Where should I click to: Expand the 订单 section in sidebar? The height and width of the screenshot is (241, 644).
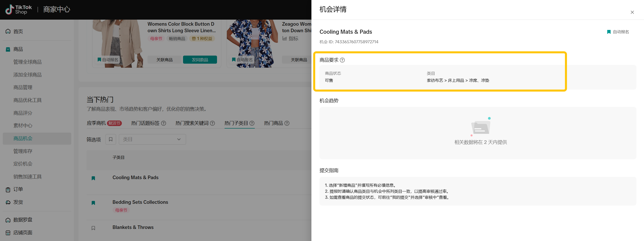(18, 189)
